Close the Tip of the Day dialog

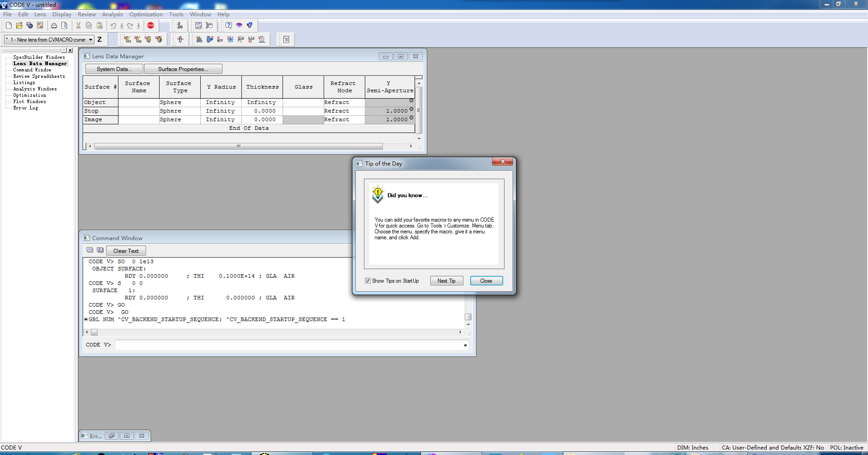(486, 281)
